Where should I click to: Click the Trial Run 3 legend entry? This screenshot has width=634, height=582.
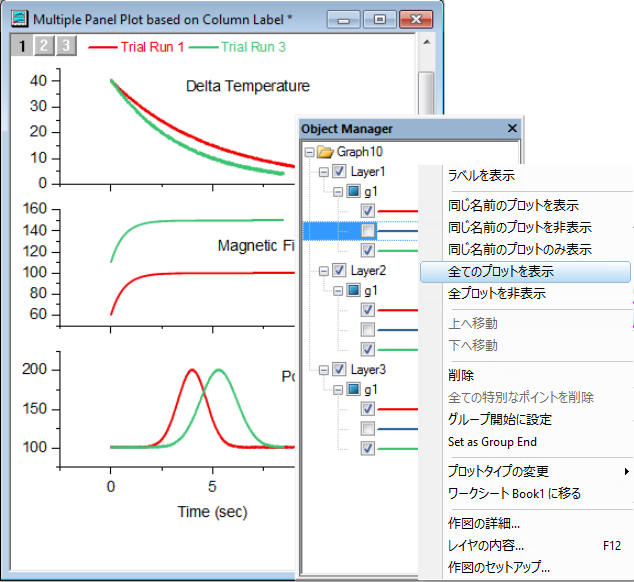pos(237,47)
